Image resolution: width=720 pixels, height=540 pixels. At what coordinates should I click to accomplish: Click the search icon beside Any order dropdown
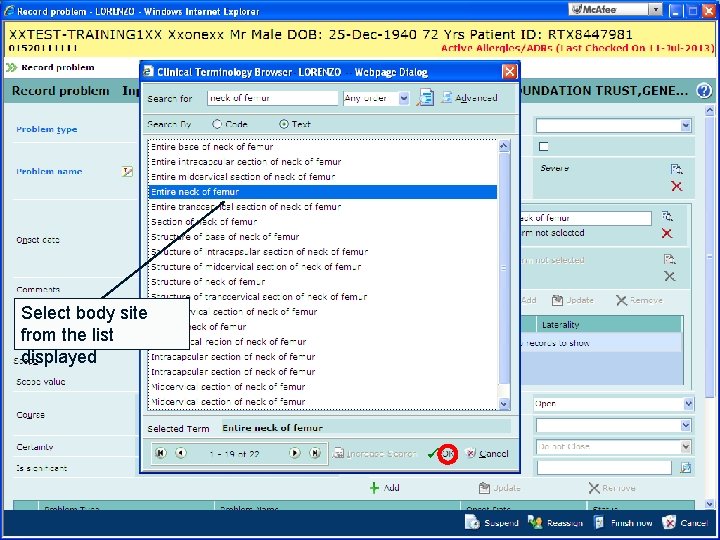[x=425, y=98]
